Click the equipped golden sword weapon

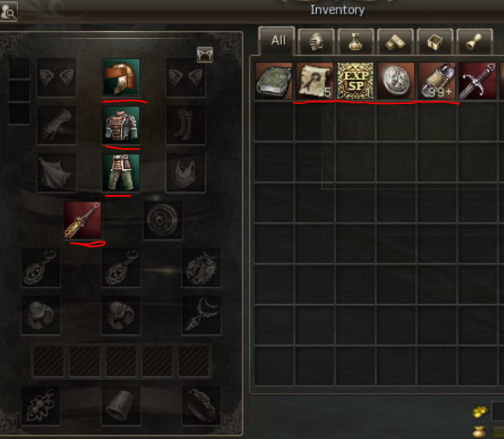coord(82,220)
